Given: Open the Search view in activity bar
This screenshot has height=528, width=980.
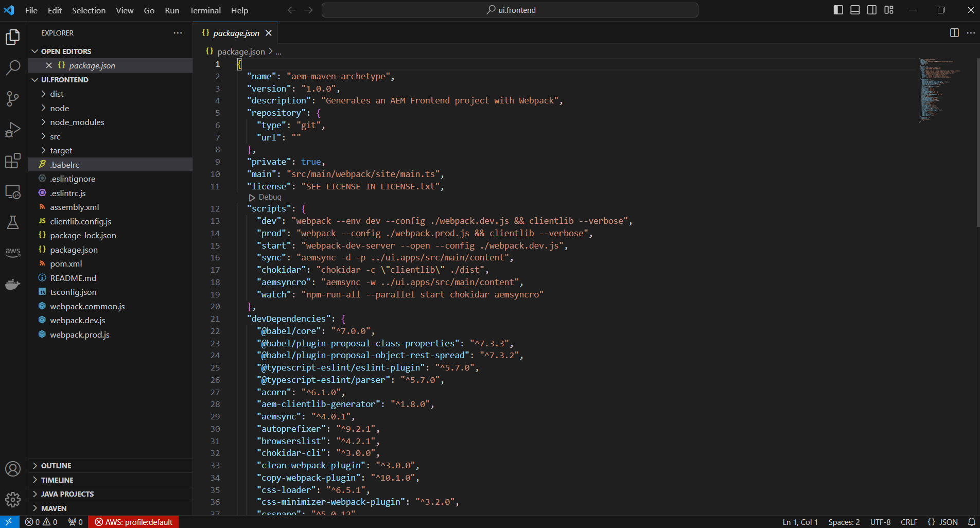Looking at the screenshot, I should [12, 67].
